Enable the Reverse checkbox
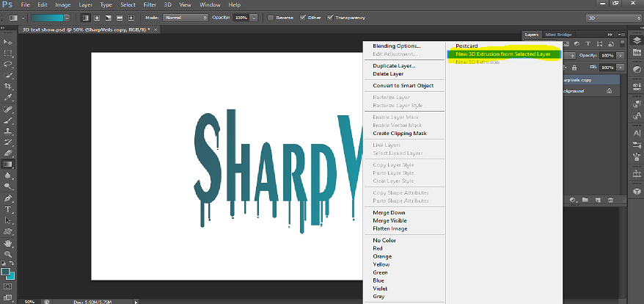644x304 pixels. [271, 17]
